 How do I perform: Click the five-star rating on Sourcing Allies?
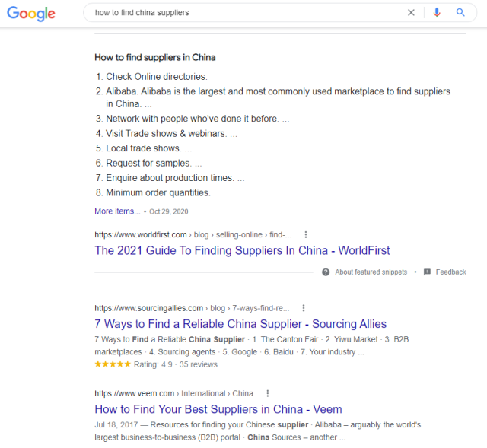pos(111,364)
